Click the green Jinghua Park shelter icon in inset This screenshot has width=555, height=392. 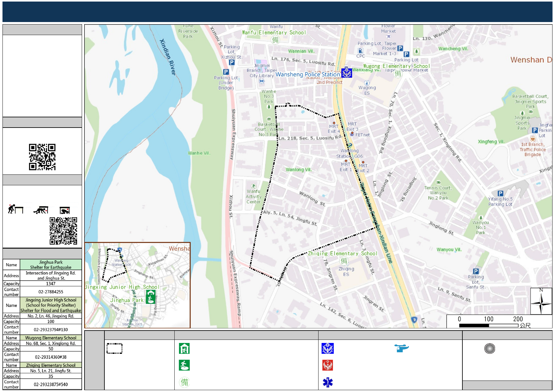(x=151, y=297)
